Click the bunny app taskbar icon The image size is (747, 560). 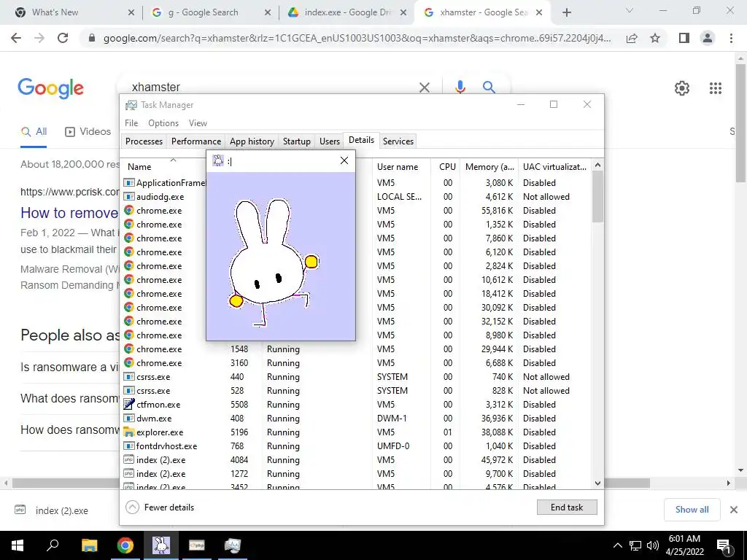tap(161, 545)
